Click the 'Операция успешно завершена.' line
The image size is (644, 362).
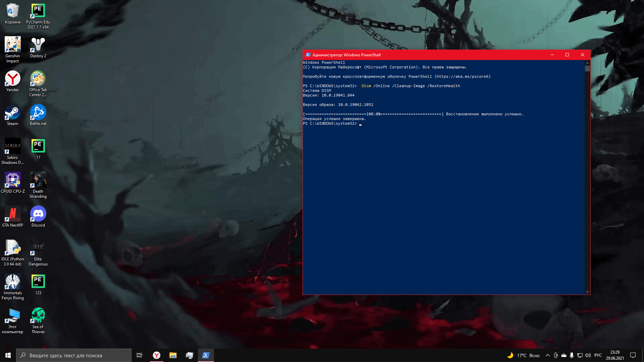pos(334,119)
